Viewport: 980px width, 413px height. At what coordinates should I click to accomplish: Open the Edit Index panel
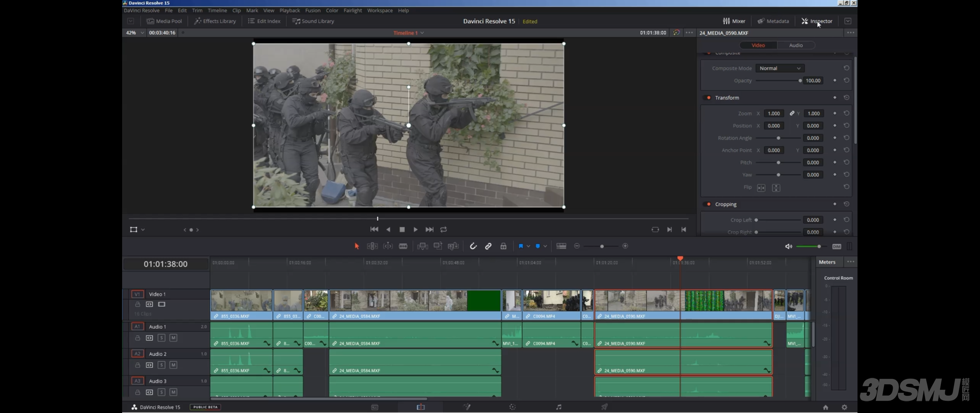264,21
